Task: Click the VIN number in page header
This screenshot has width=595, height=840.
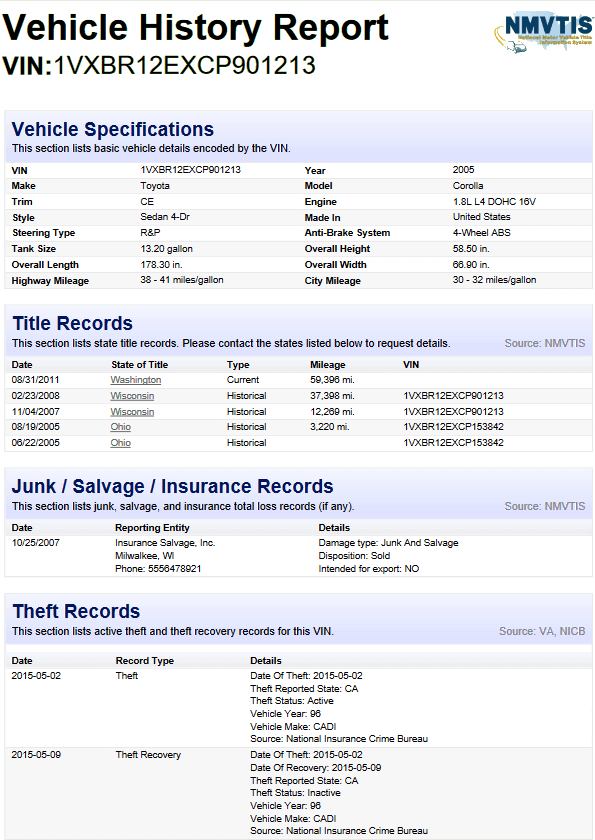Action: [185, 65]
